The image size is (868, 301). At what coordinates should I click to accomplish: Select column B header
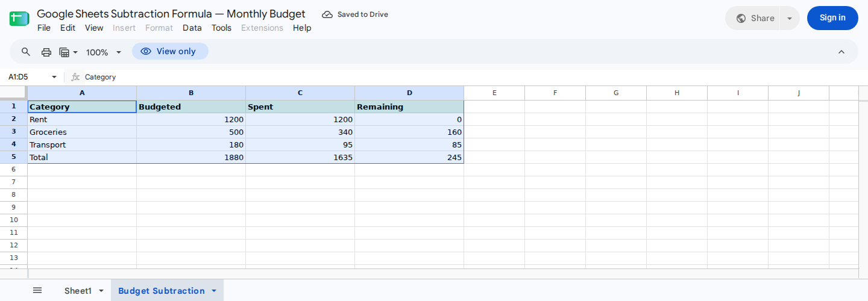[x=191, y=93]
